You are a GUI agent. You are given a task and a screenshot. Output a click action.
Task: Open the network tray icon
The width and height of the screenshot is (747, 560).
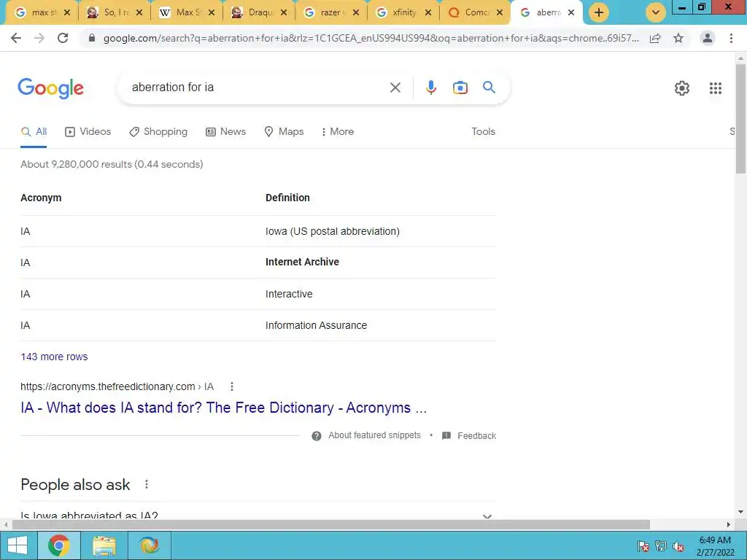[x=661, y=546]
